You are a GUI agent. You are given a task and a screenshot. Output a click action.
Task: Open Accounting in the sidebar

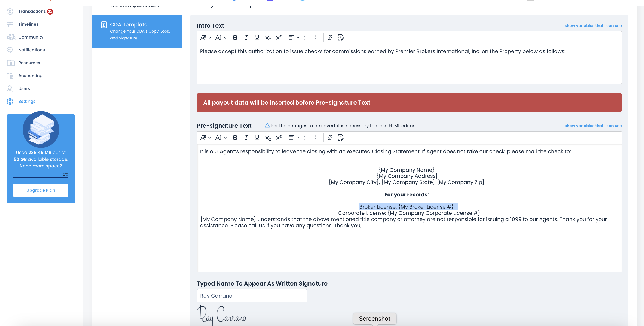pyautogui.click(x=30, y=76)
